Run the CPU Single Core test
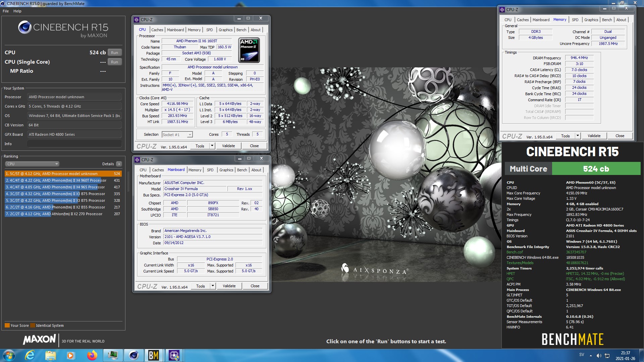 (x=115, y=62)
